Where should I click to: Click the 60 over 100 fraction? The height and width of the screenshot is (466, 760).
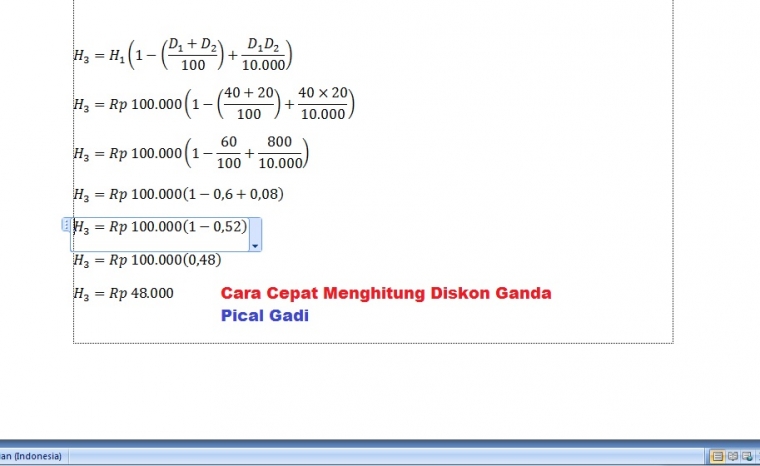pyautogui.click(x=227, y=153)
